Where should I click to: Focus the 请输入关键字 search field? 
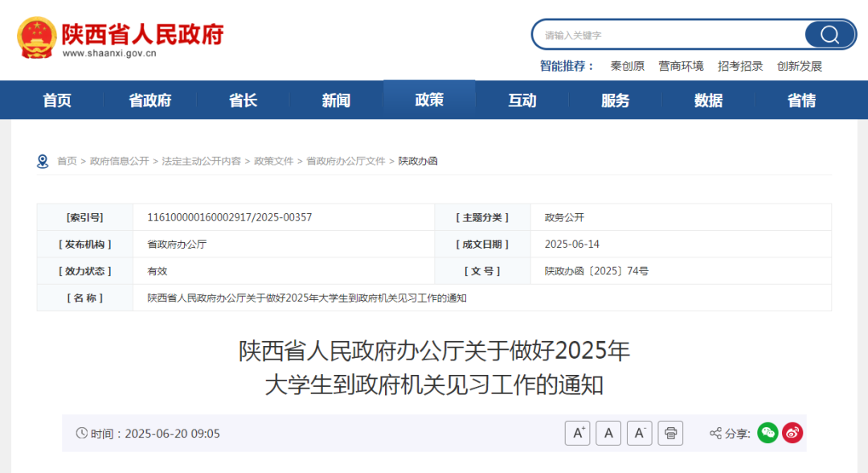pyautogui.click(x=669, y=35)
